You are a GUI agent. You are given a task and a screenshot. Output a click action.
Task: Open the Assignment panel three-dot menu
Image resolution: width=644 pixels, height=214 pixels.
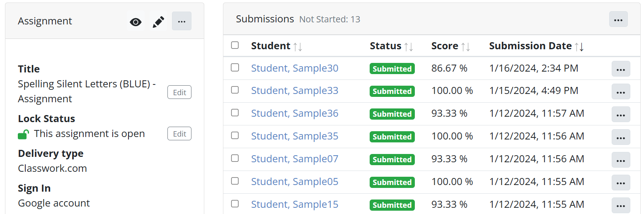tap(182, 22)
